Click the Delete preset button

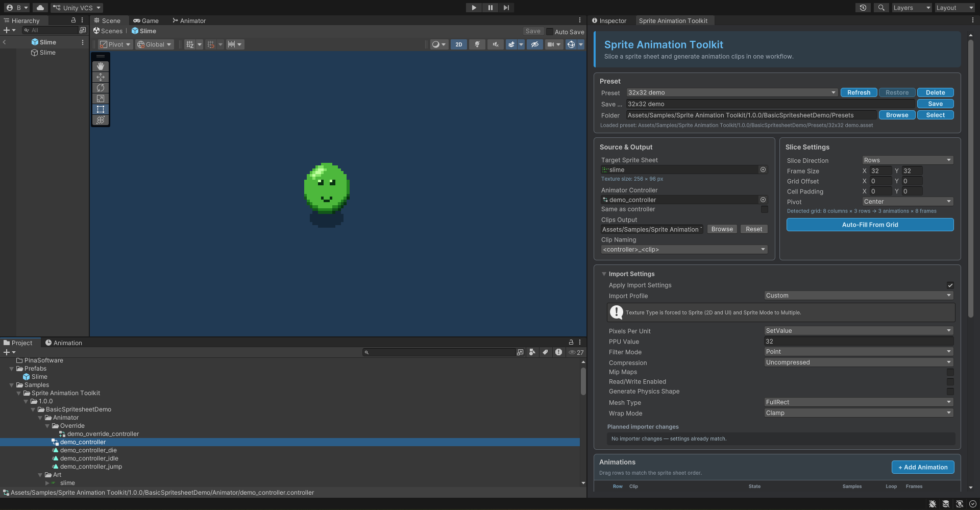click(935, 92)
